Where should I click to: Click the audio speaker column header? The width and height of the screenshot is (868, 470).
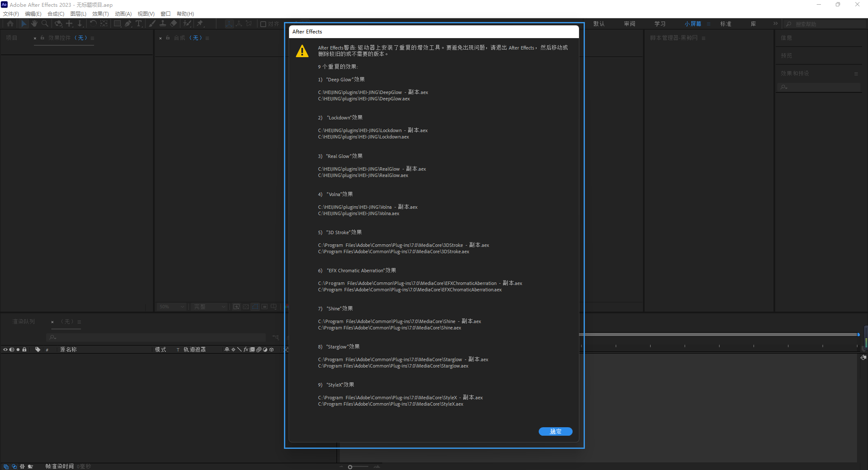11,349
